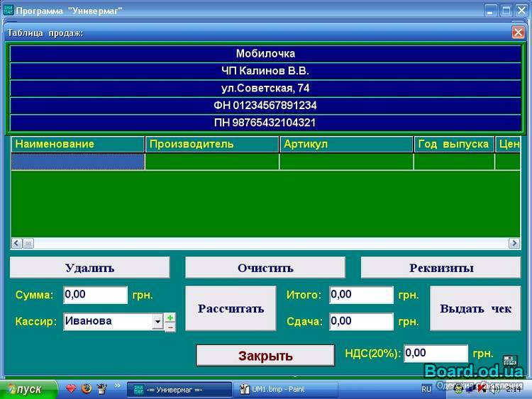Click the calculator icon beside the НДС field
The image size is (532, 399).
click(x=509, y=361)
